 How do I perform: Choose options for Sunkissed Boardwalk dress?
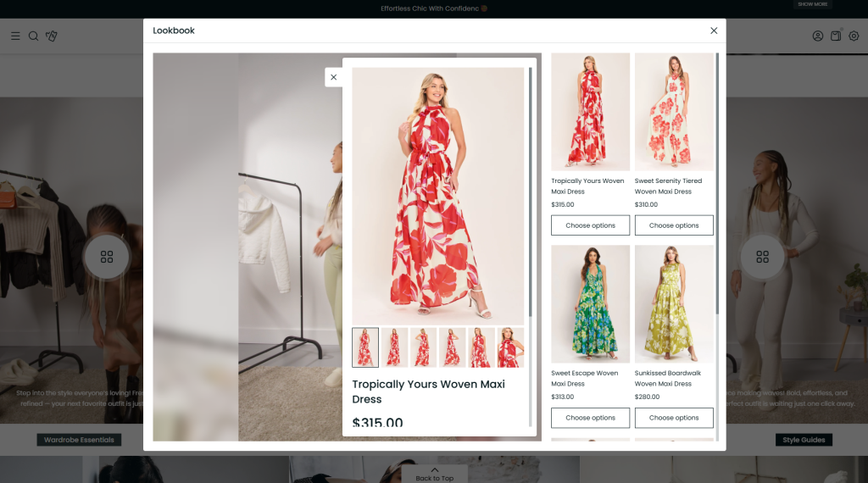(674, 418)
